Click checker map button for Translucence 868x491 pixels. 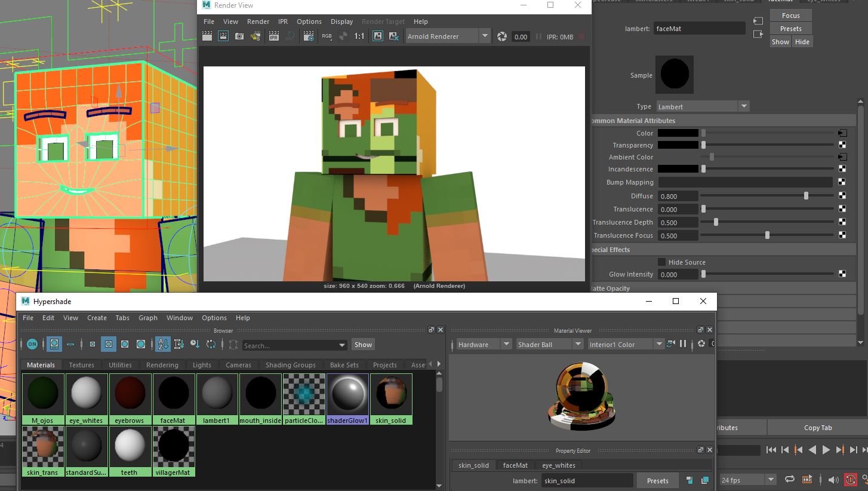pos(842,209)
